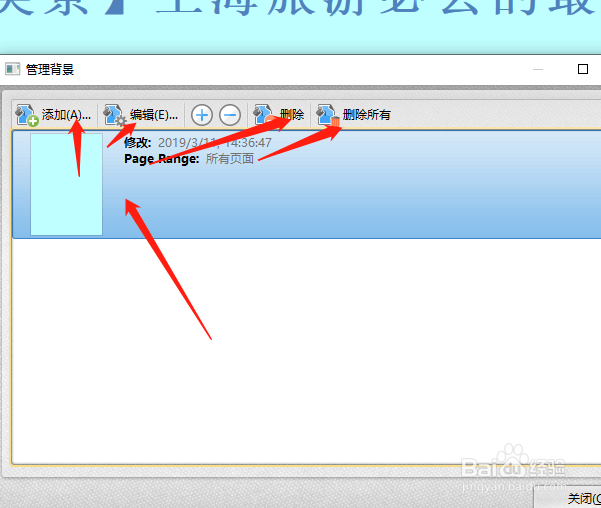This screenshot has width=601, height=508.
Task: Click the Add background icon
Action: 27,115
